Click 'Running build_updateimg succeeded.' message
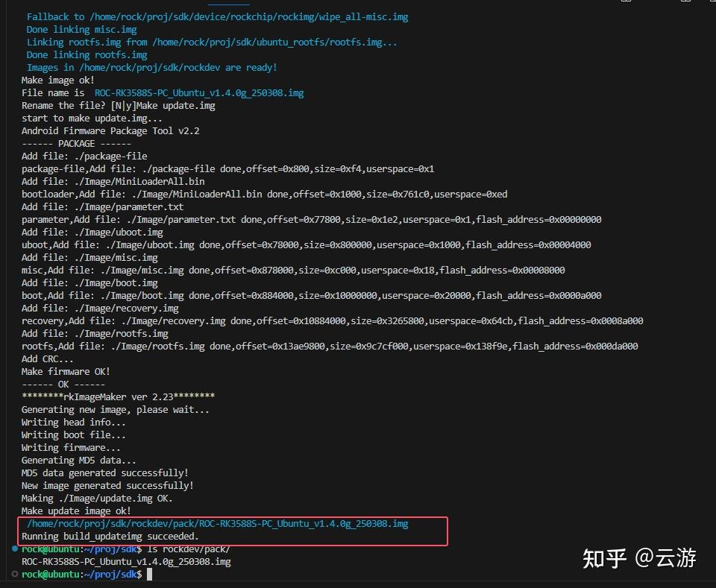 tap(110, 537)
